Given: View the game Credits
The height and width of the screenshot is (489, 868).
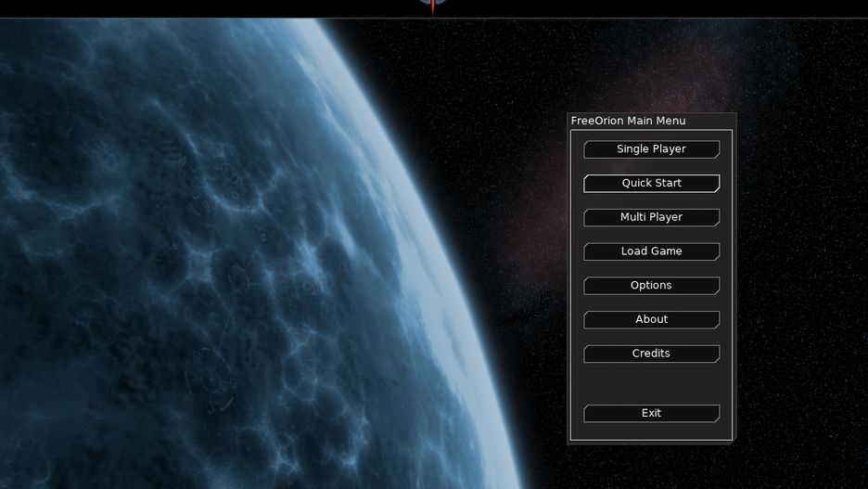Looking at the screenshot, I should point(652,354).
